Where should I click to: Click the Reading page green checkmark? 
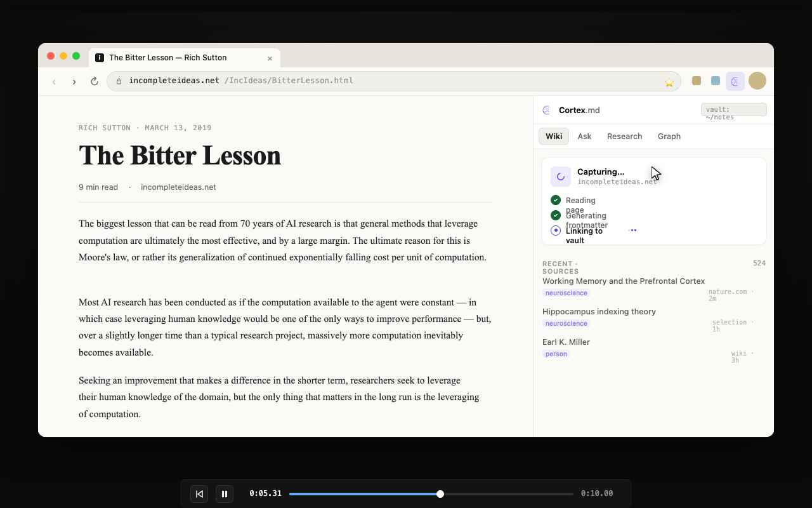(x=556, y=200)
